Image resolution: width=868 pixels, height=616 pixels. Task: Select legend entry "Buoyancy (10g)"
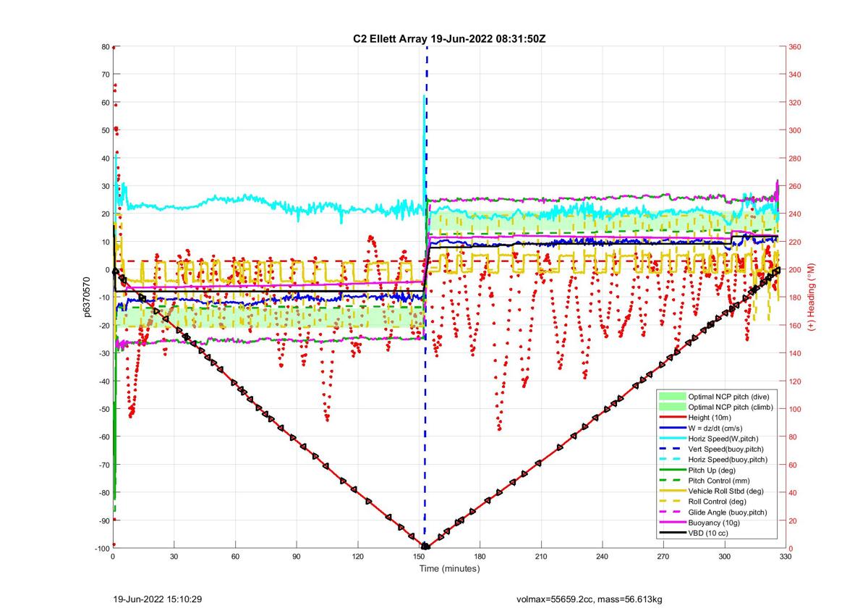[x=715, y=523]
